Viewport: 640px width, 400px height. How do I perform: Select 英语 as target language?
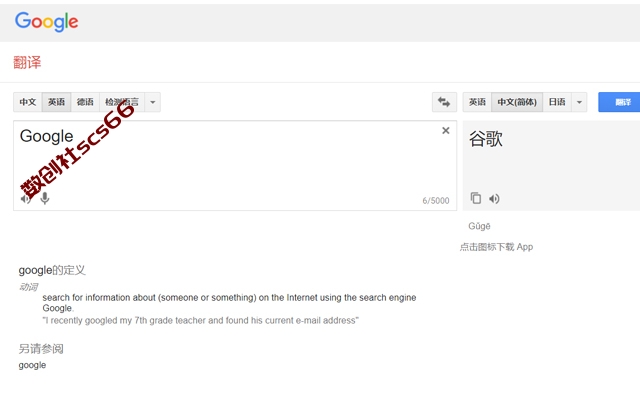click(x=477, y=102)
